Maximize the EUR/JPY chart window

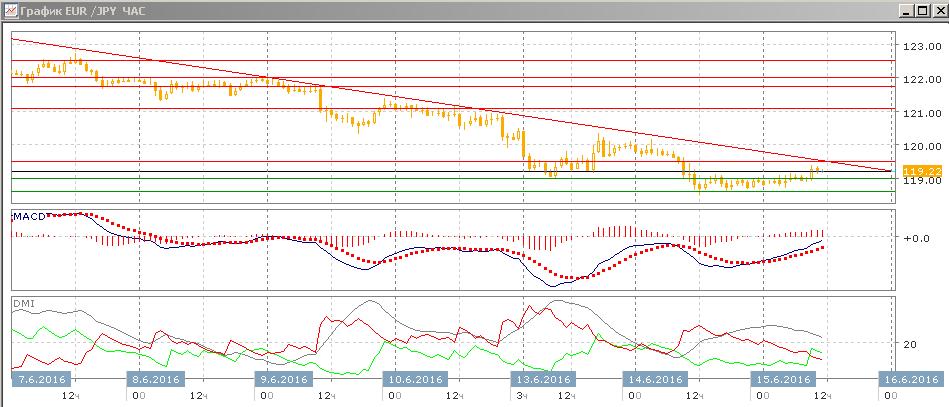tap(921, 10)
